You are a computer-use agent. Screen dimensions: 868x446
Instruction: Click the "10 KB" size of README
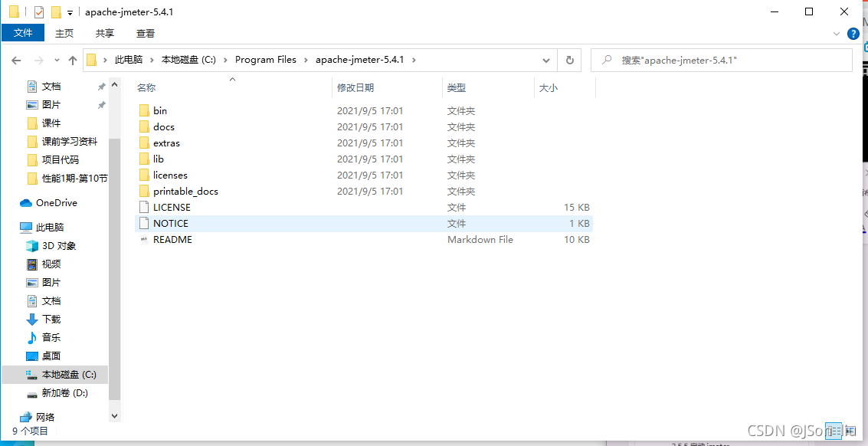576,239
